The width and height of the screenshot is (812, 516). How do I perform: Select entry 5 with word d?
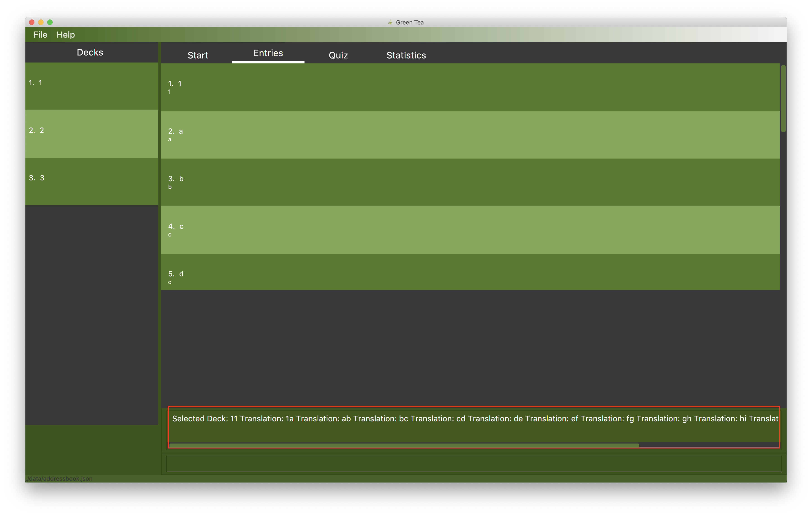click(470, 272)
